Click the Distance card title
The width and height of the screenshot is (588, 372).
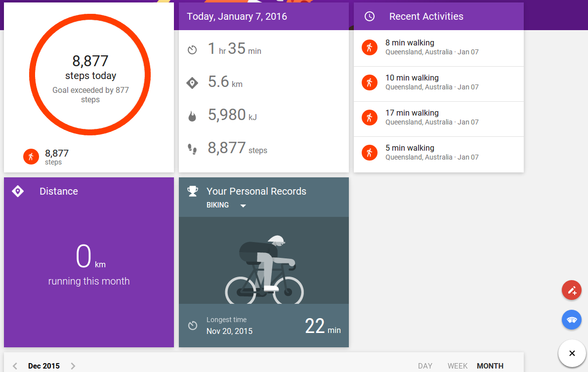(x=59, y=191)
